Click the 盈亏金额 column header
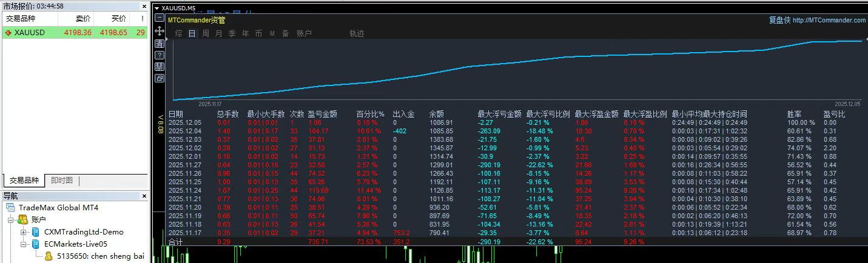Screen dimensions: 868x263 [x=323, y=114]
